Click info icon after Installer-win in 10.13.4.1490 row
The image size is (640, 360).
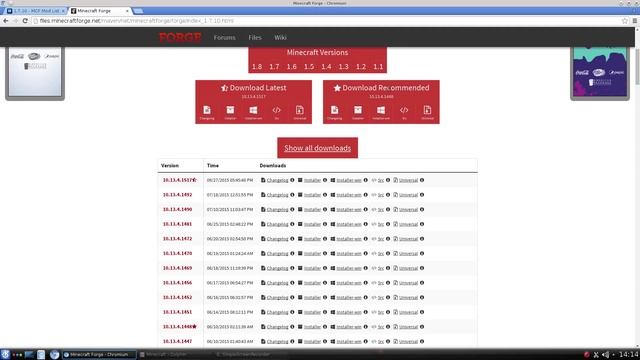(x=366, y=209)
